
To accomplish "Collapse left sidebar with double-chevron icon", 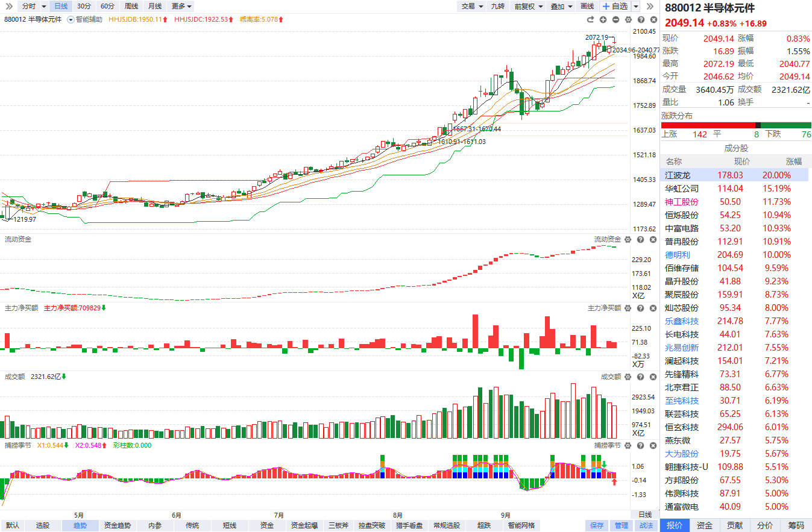I will (x=8, y=6).
